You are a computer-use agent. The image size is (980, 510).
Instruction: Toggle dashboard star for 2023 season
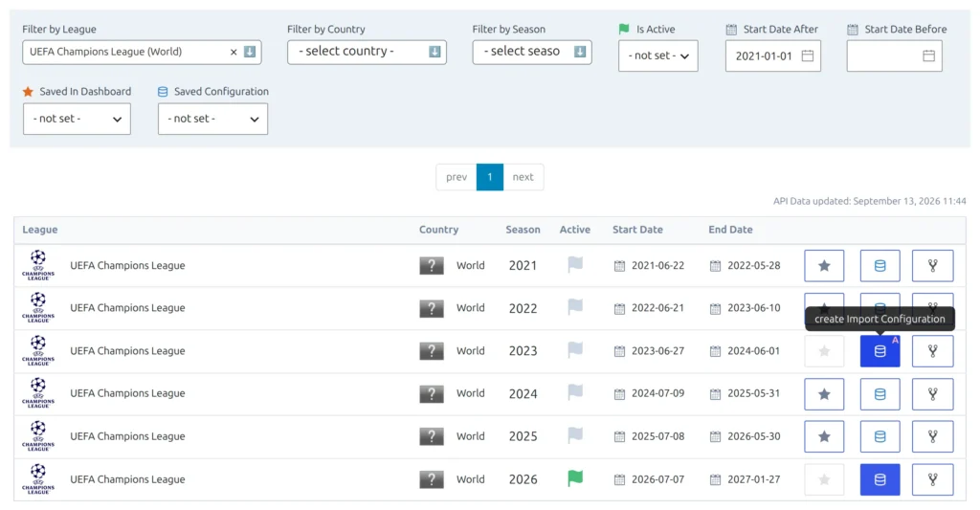pyautogui.click(x=824, y=351)
